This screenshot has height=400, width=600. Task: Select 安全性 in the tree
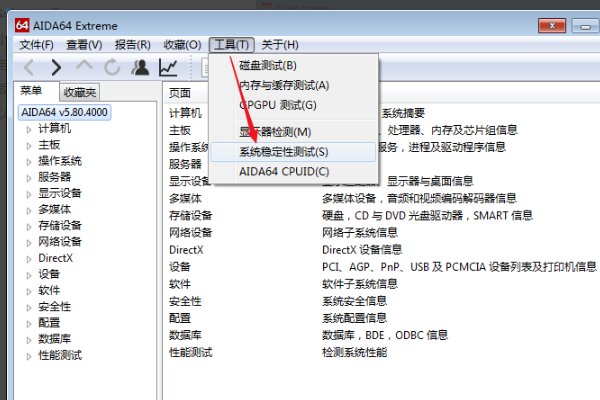[x=54, y=307]
